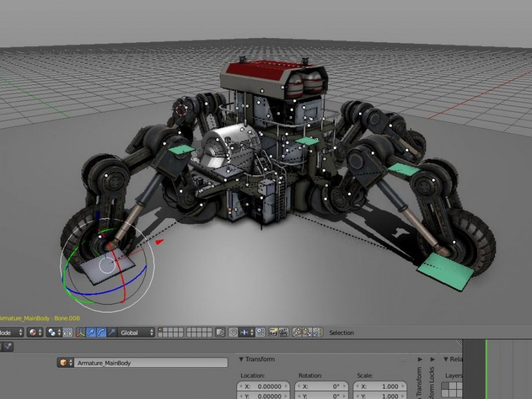Toggle lock camera and layers to scene
532x399 pixels.
click(220, 332)
